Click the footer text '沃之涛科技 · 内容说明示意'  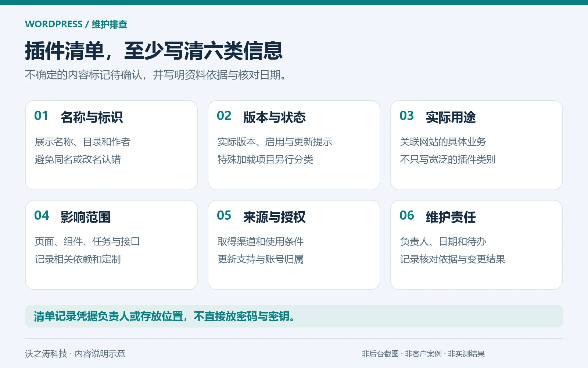click(75, 354)
